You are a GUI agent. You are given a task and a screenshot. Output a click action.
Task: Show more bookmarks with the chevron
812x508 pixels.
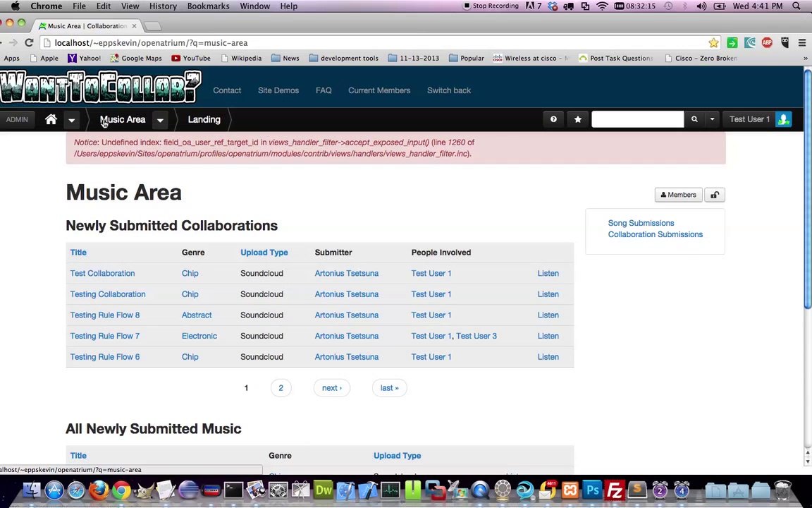[x=805, y=58]
